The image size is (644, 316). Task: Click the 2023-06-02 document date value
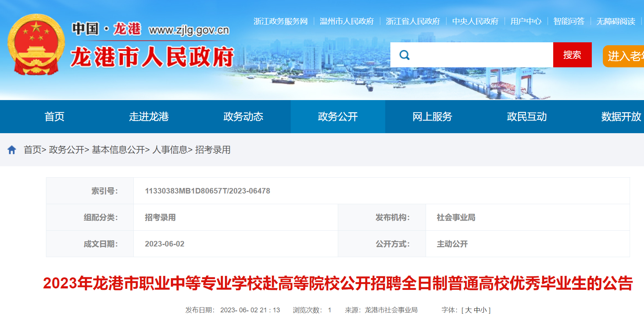(165, 244)
